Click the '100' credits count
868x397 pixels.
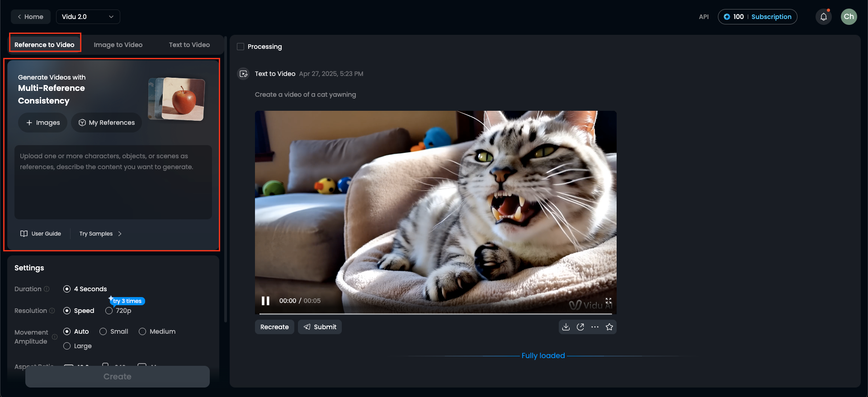click(739, 17)
